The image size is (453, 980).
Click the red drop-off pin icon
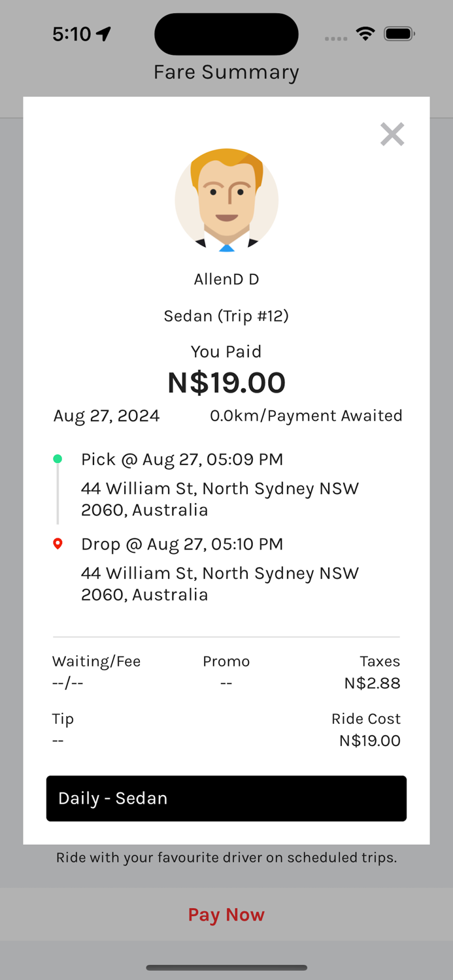pyautogui.click(x=58, y=543)
